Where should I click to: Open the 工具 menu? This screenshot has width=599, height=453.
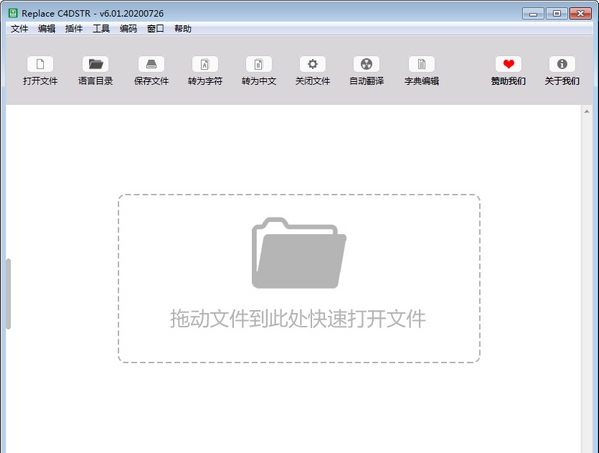coord(101,29)
